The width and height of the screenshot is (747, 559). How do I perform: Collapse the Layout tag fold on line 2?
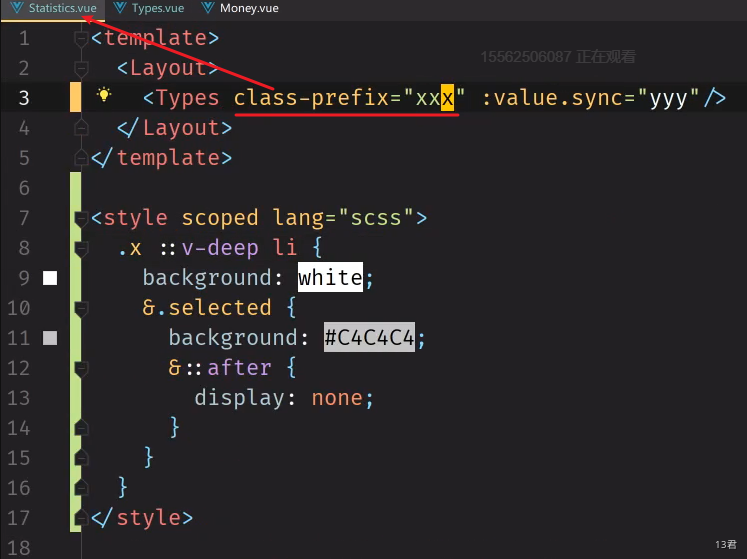pos(81,69)
